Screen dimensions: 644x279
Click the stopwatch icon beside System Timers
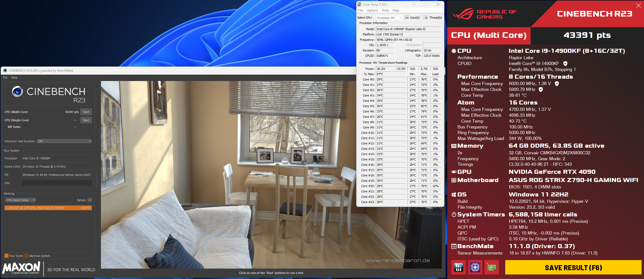pyautogui.click(x=454, y=215)
